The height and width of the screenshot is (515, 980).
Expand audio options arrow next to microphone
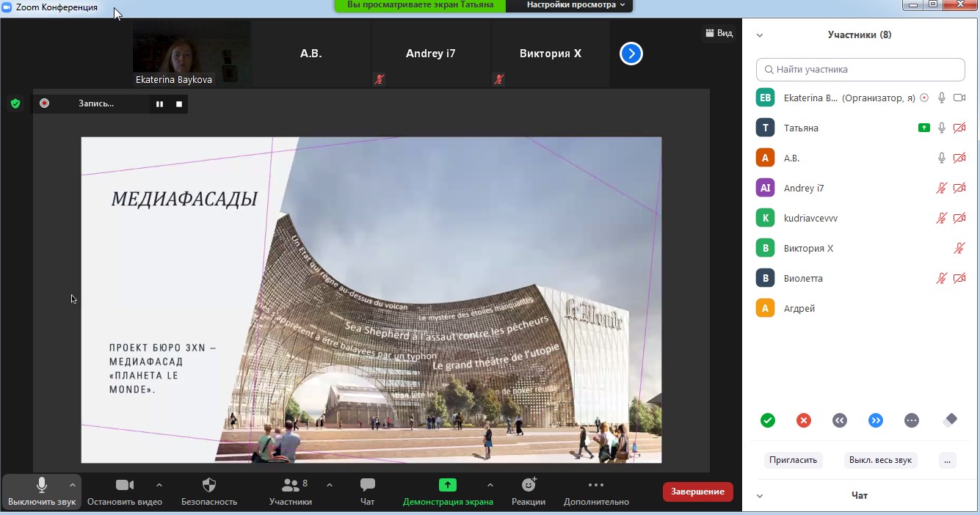[x=72, y=485]
